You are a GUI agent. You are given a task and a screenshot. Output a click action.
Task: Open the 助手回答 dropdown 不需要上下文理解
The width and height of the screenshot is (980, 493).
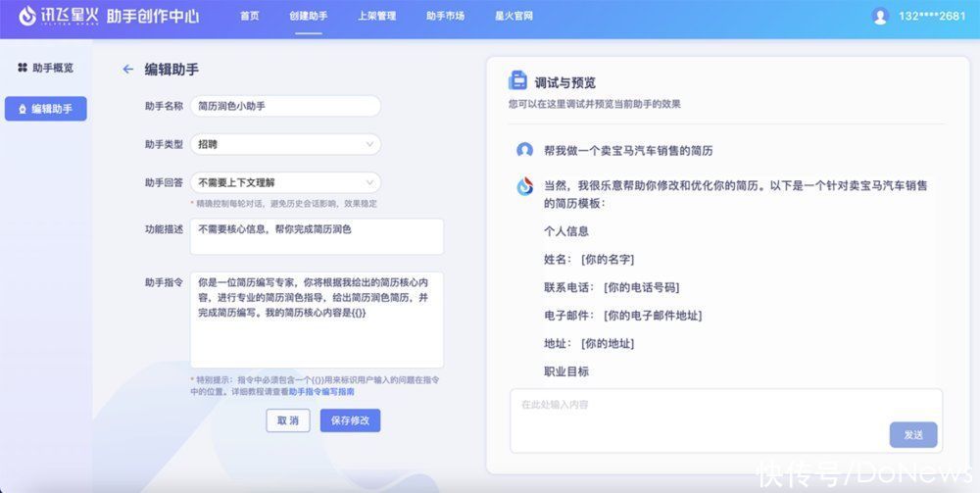(285, 182)
